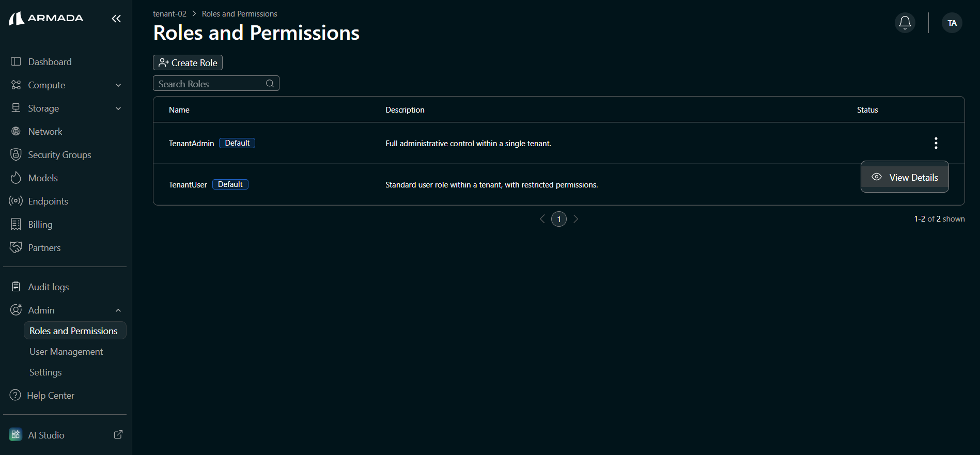Open Endpoints page from sidebar

click(48, 201)
